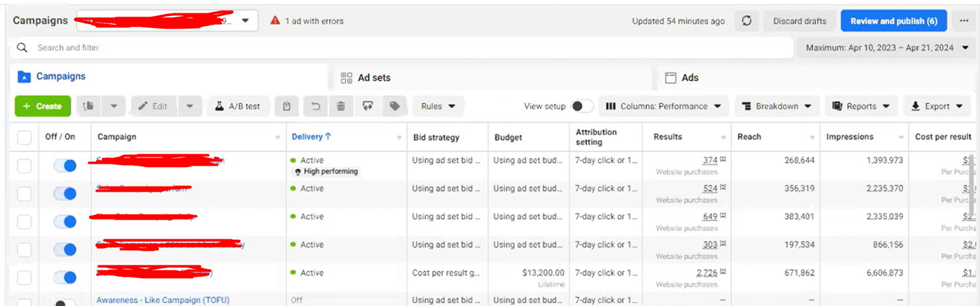Check the select-all checkbox in table header

pos(24,137)
